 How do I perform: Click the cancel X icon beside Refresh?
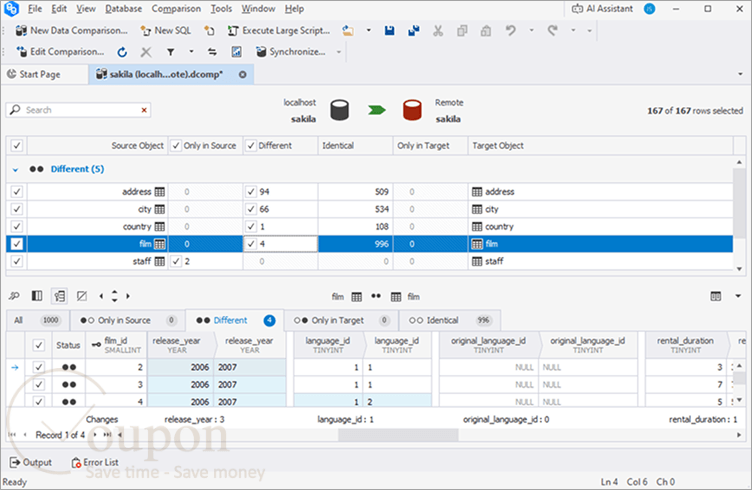[146, 52]
